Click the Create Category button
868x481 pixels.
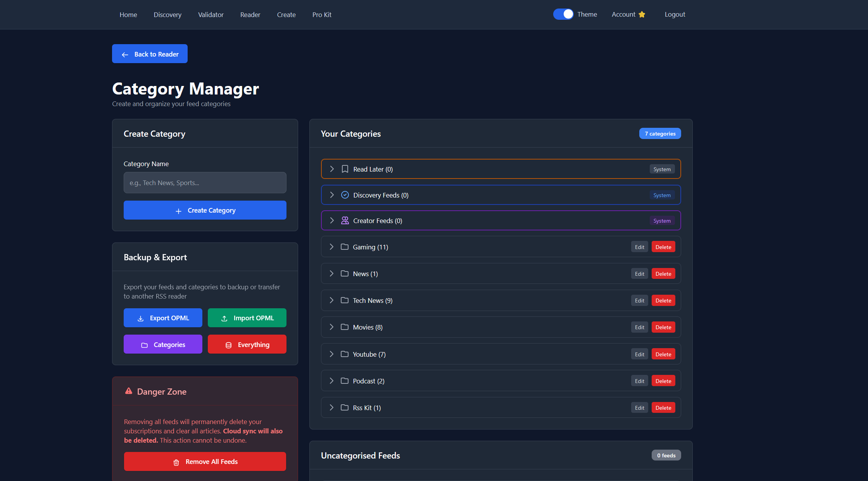point(205,210)
